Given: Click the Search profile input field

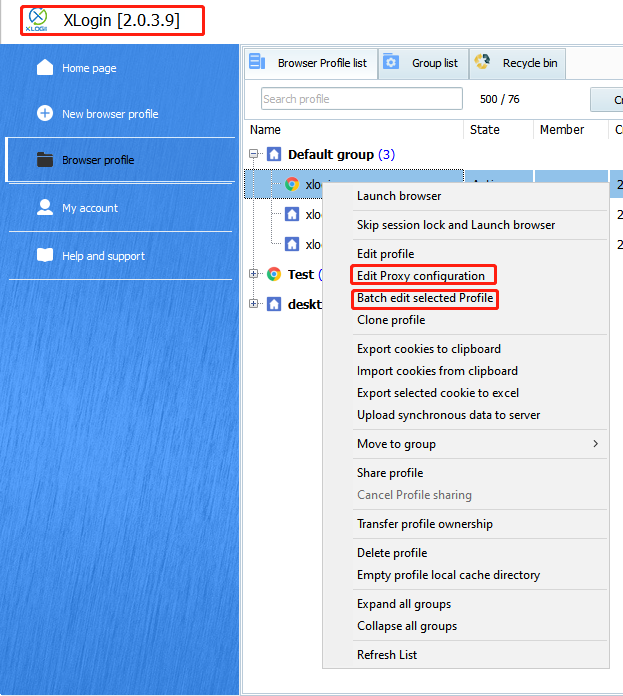Looking at the screenshot, I should tap(362, 99).
